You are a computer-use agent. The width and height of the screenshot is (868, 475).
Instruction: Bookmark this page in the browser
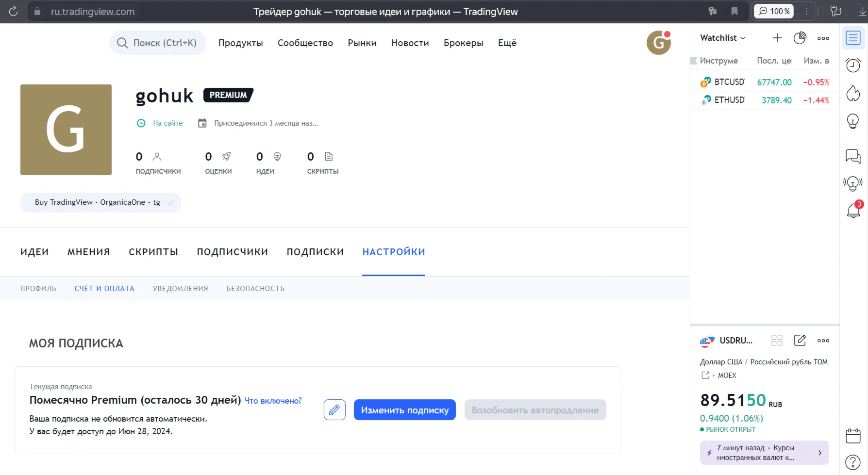tap(734, 11)
